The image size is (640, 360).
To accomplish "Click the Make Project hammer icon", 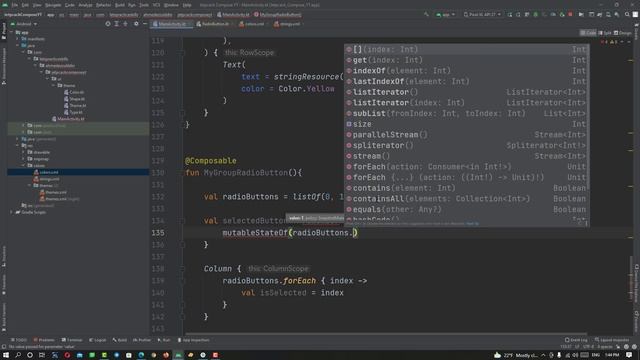I will [x=426, y=14].
